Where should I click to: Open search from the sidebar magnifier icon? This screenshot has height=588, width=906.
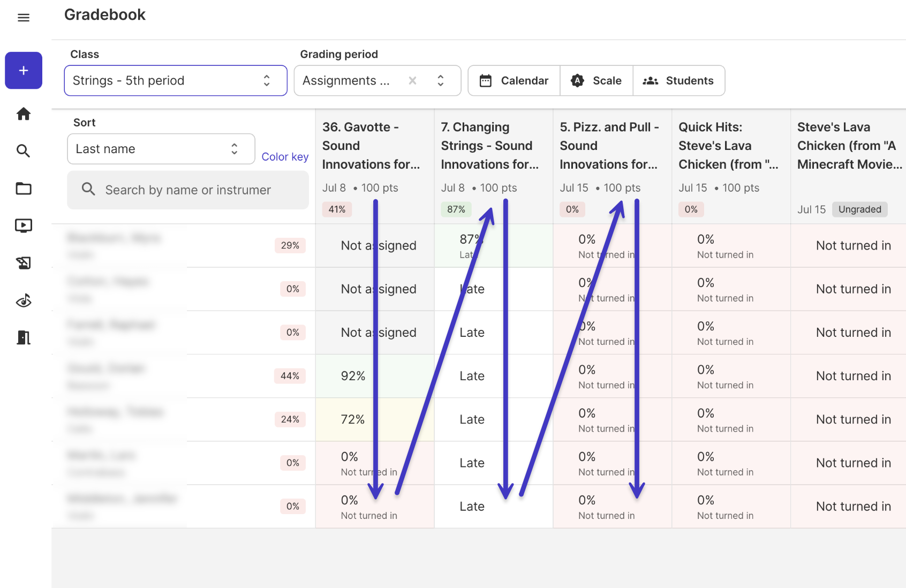point(24,151)
